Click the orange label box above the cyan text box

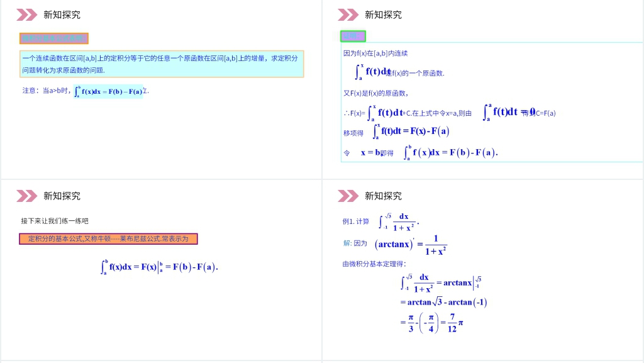(54, 38)
